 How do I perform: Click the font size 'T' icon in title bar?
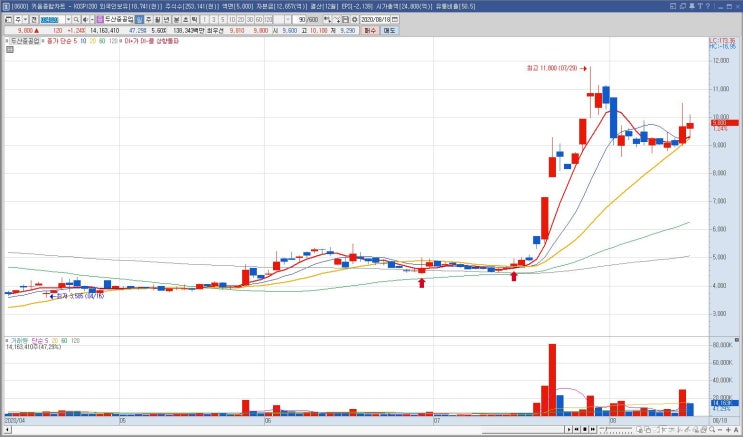tap(700, 6)
